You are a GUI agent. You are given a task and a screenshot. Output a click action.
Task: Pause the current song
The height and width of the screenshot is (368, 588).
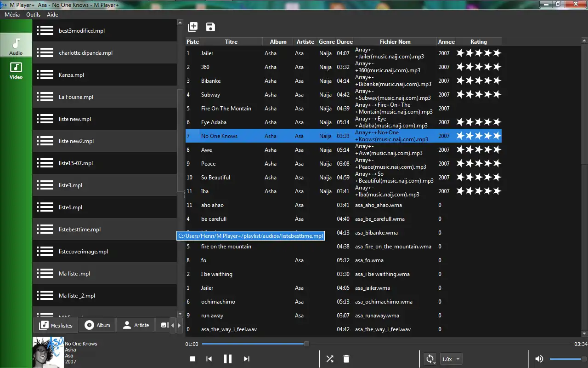(x=227, y=359)
